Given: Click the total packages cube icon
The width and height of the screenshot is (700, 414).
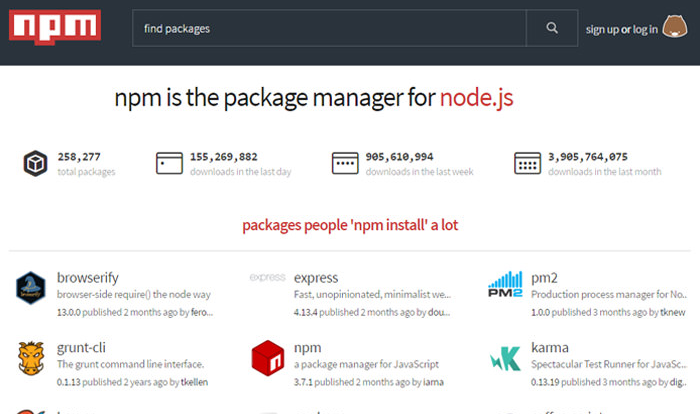Looking at the screenshot, I should 35,163.
